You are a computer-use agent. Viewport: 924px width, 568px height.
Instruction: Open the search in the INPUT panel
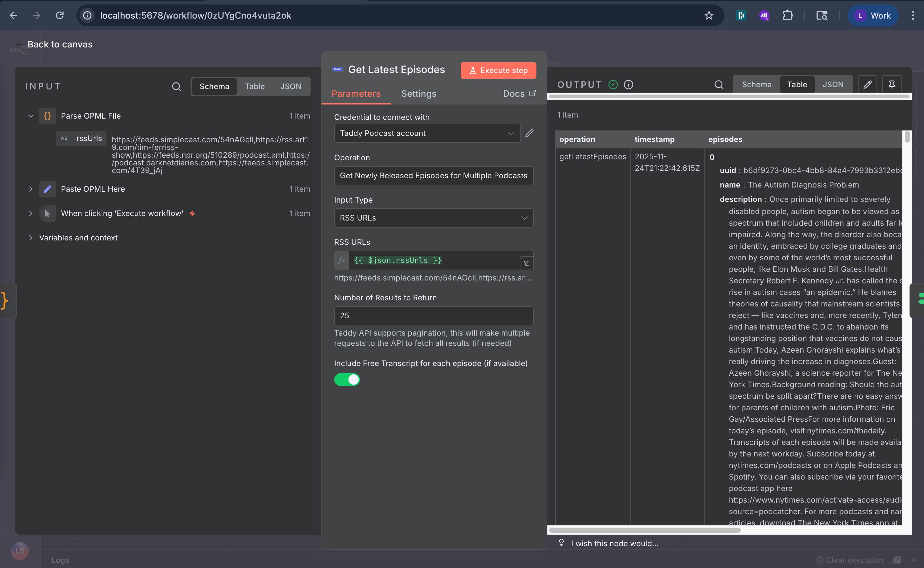click(x=176, y=87)
